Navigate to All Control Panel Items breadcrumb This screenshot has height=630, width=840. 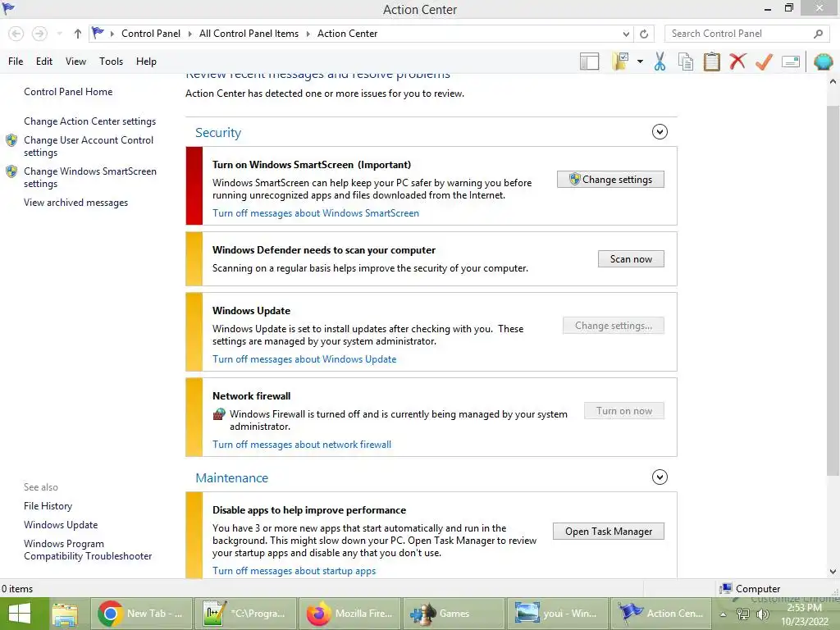(x=249, y=34)
